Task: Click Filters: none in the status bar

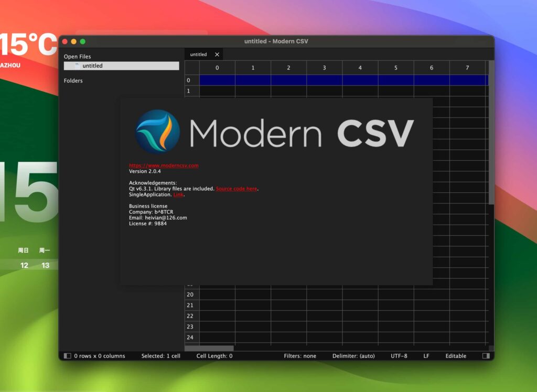Action: click(300, 356)
